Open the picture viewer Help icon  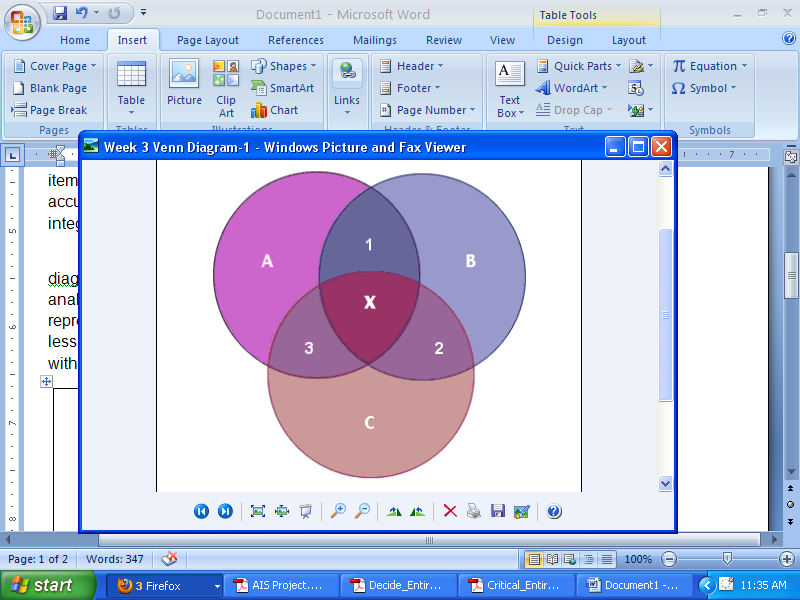coord(554,511)
